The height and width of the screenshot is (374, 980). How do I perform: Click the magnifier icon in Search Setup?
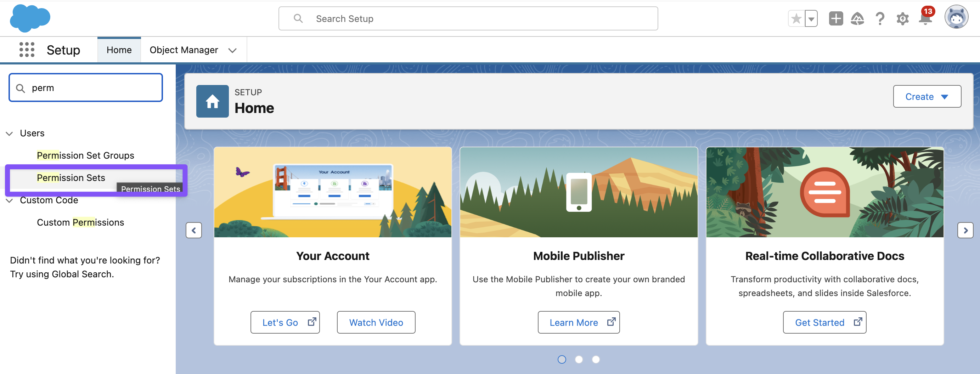click(x=298, y=19)
